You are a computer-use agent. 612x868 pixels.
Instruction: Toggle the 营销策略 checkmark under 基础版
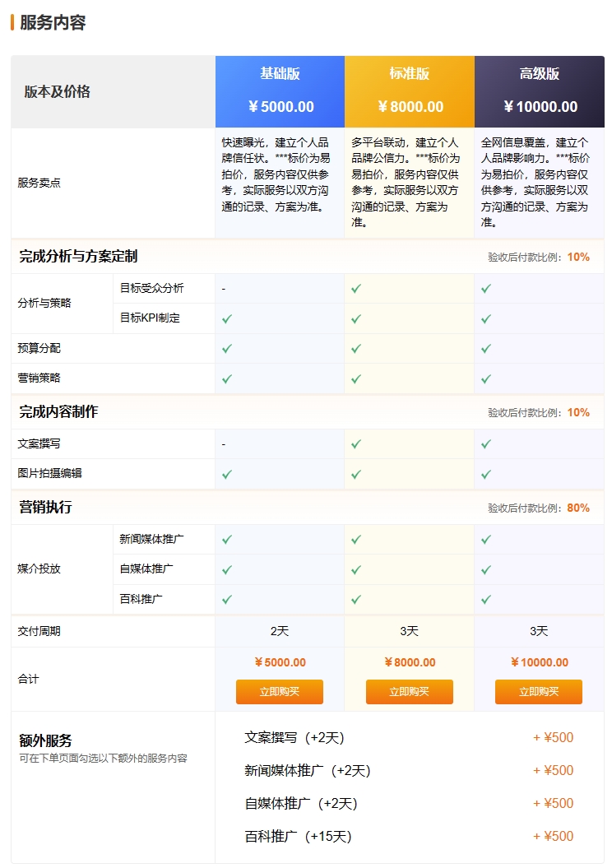[225, 378]
